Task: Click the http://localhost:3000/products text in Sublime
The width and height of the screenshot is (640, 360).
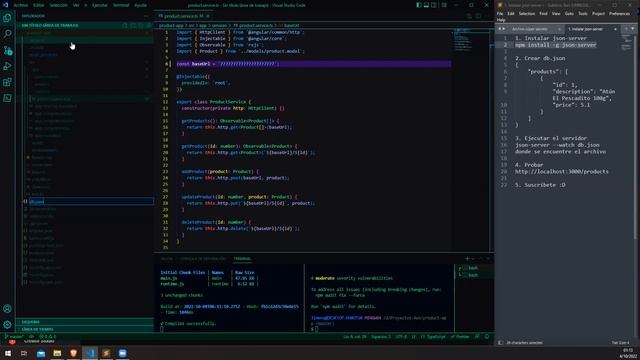Action: pos(562,172)
